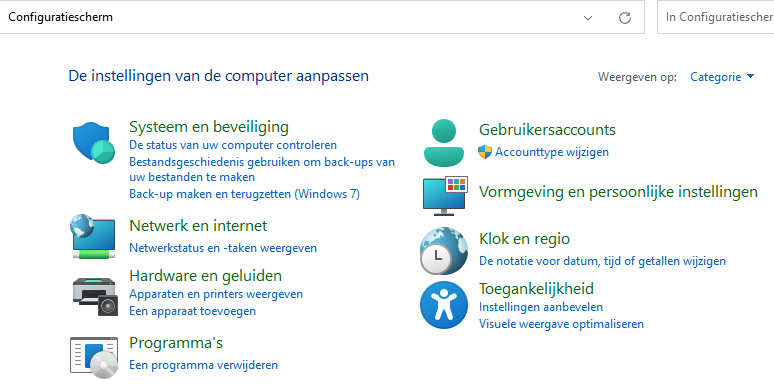Open Accounttype wijzigen link
Screen dimensions: 774x389
(x=551, y=152)
